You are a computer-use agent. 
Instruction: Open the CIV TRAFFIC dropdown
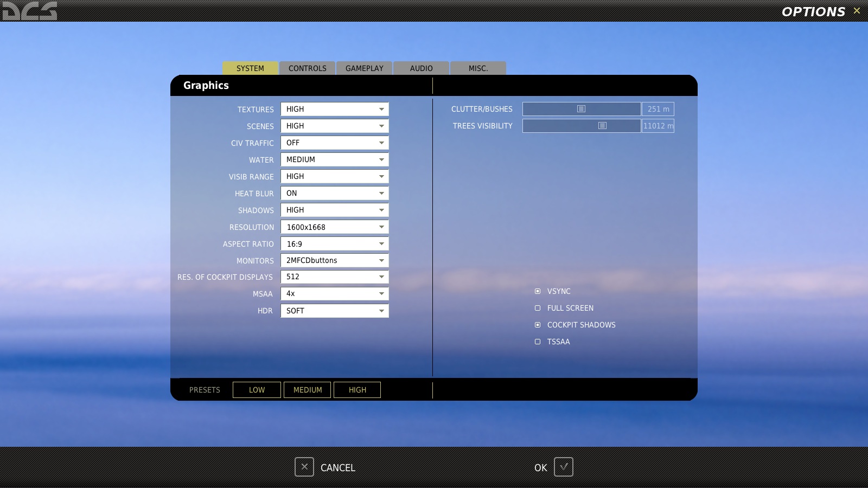coord(335,143)
